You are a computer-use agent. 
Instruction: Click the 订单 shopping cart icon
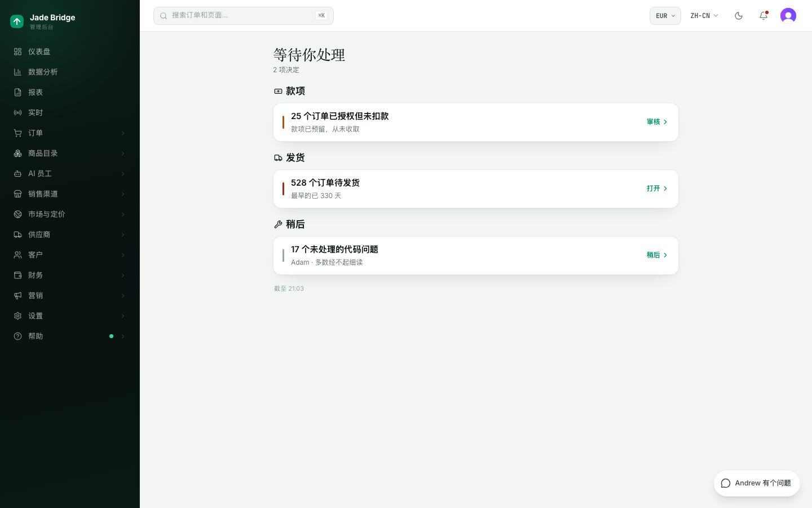(17, 133)
